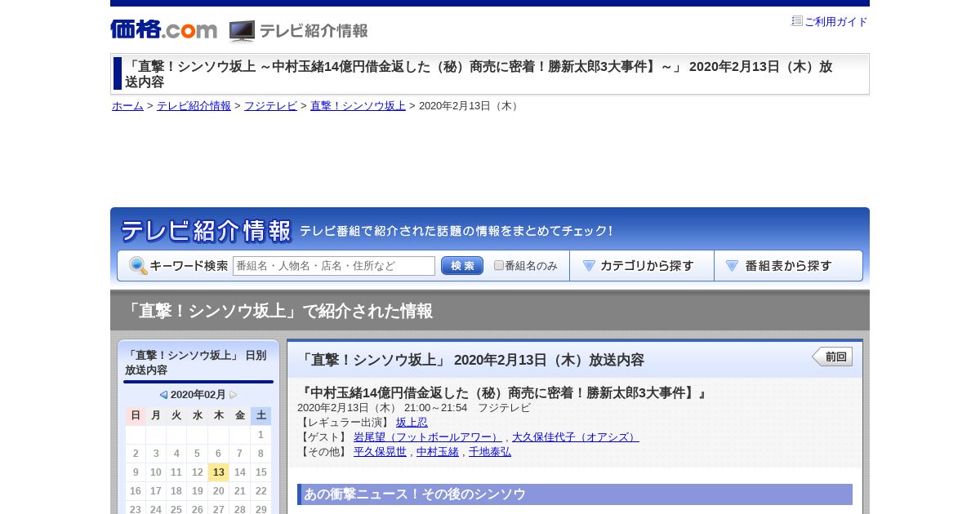
Task: Open the ご利用ガイド link
Action: coord(836,22)
